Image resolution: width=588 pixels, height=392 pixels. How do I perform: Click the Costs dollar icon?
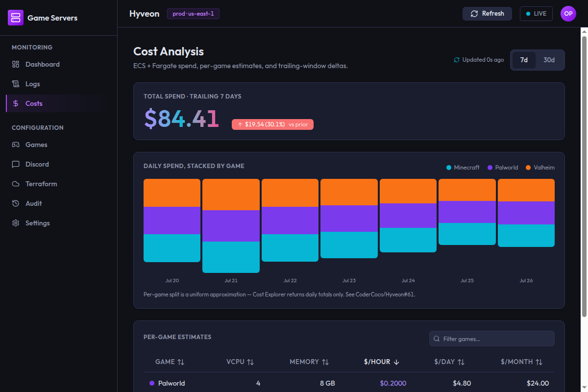16,103
